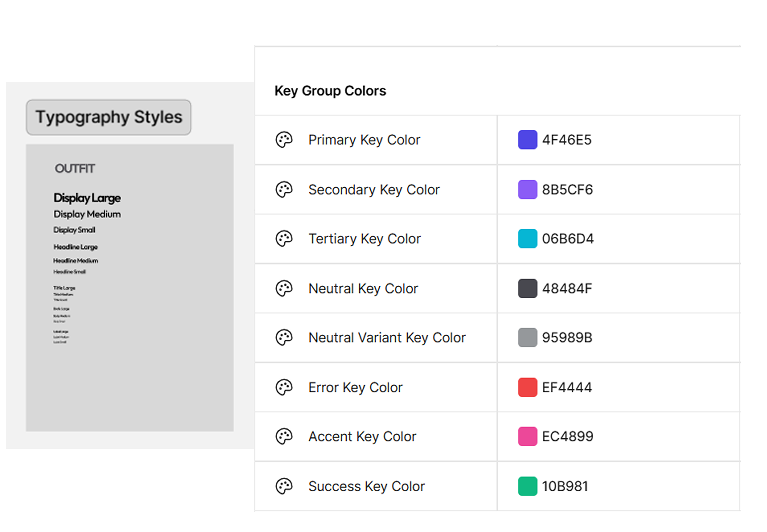Open the 95989B neutral variant swatch

click(x=528, y=338)
